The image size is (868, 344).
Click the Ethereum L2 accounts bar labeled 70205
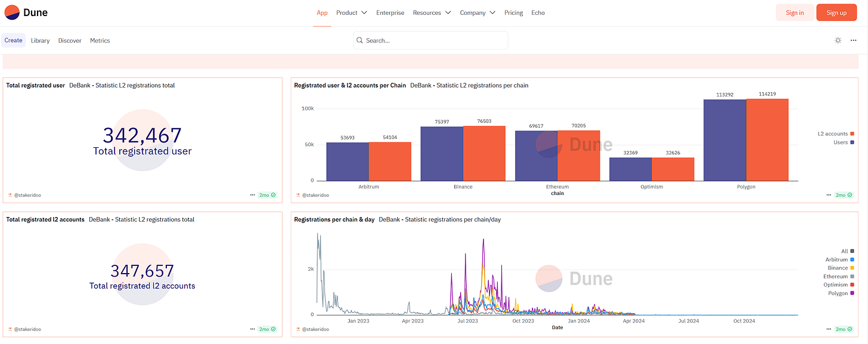tap(579, 156)
